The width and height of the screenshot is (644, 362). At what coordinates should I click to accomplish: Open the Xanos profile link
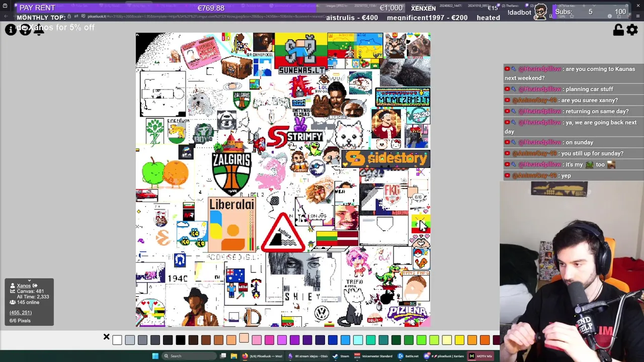click(24, 286)
